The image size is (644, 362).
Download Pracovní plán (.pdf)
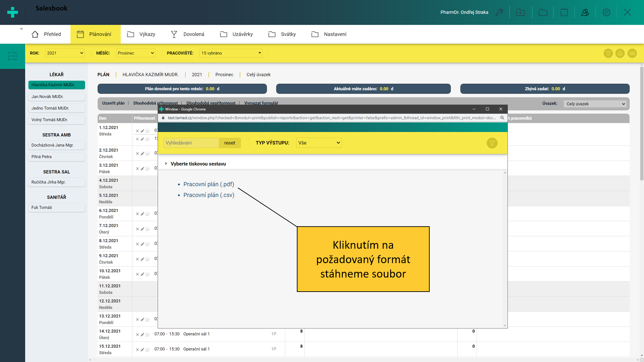click(209, 184)
